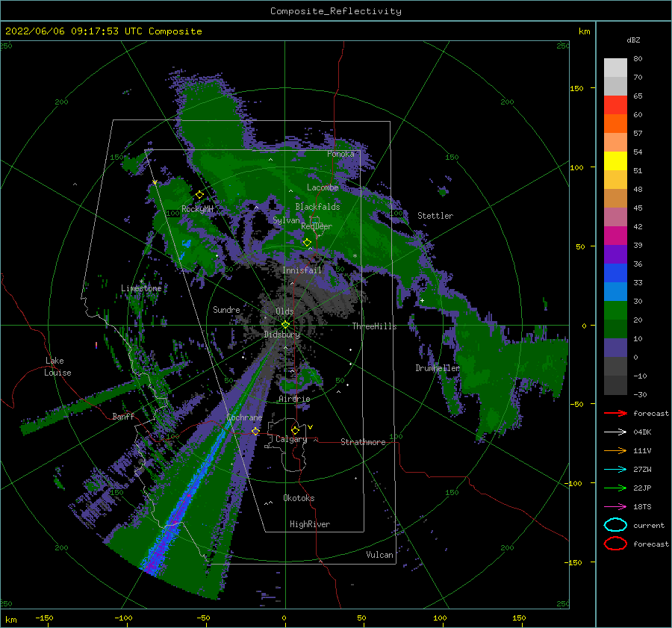Click the Innisfail city label
The image size is (672, 628).
click(x=302, y=270)
